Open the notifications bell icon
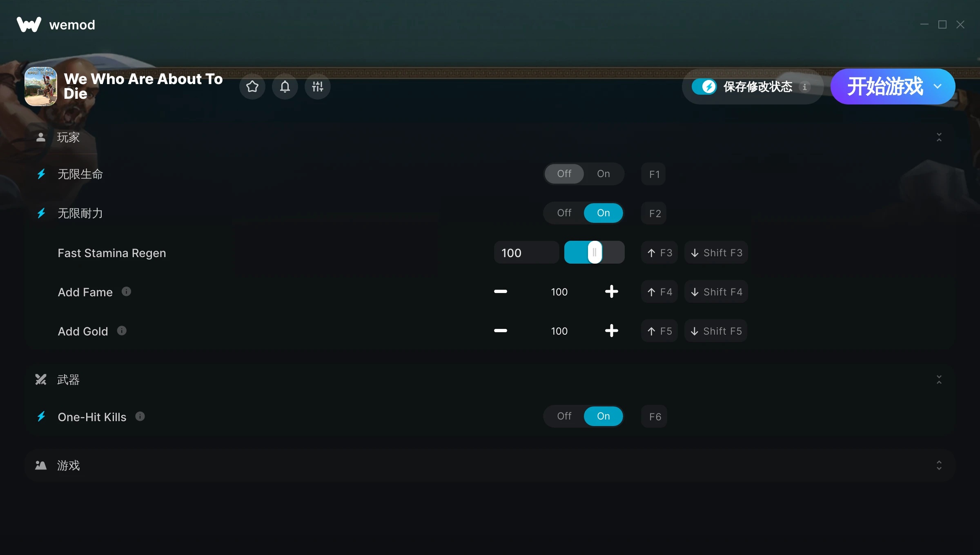Image resolution: width=980 pixels, height=555 pixels. (285, 87)
